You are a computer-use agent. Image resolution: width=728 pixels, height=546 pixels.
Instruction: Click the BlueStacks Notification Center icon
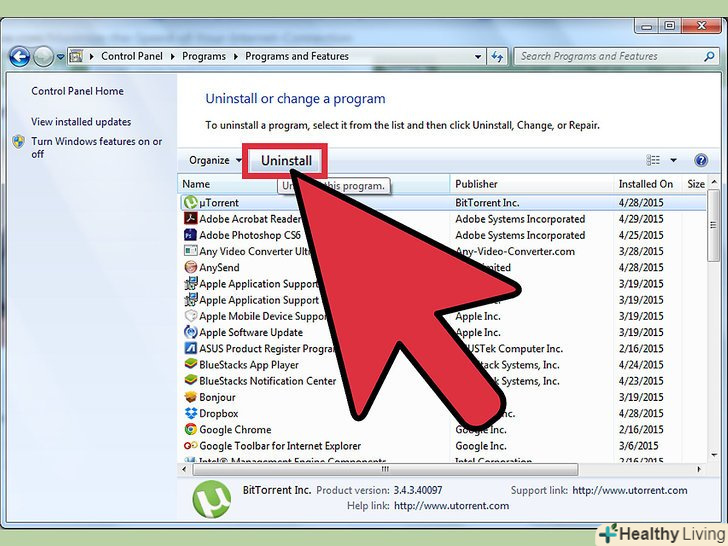191,380
